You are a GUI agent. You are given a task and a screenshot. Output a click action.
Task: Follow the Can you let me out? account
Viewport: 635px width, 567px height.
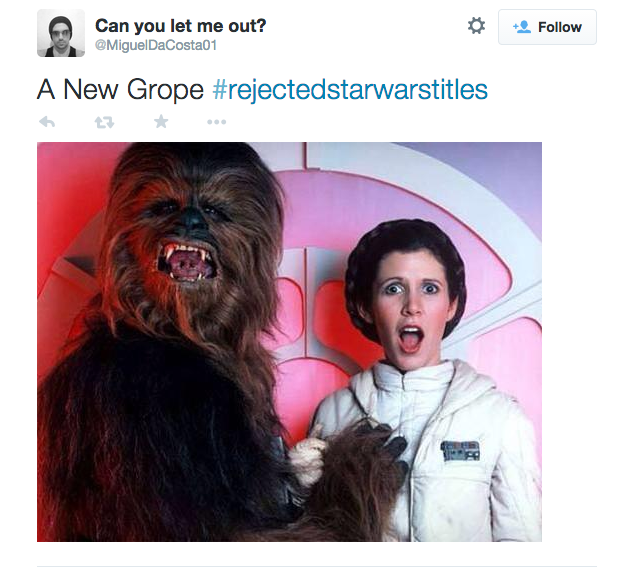[x=547, y=27]
